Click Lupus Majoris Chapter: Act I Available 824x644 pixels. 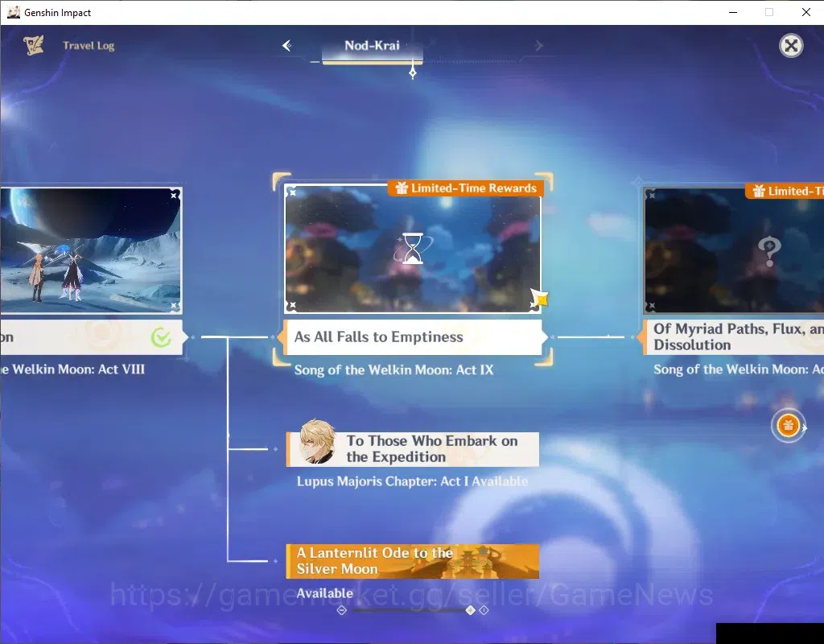click(x=413, y=481)
